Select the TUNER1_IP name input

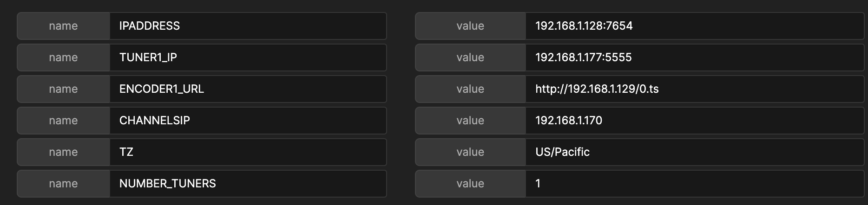[x=247, y=58]
